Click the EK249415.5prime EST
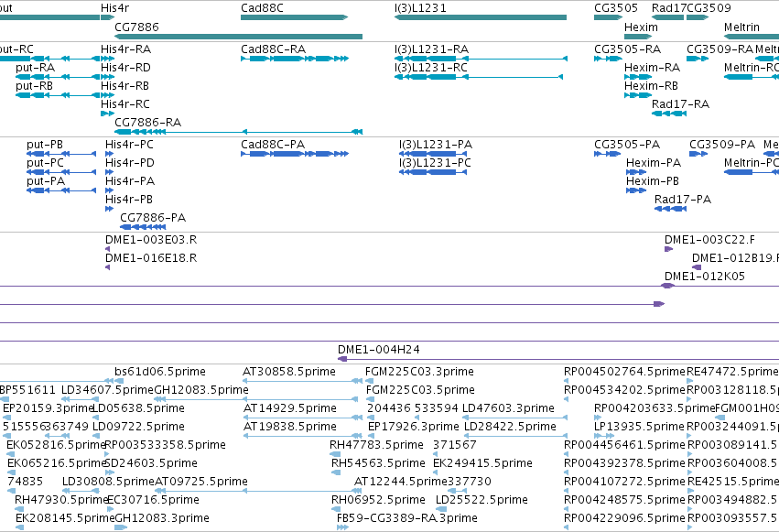This screenshot has height=532, width=779. (436, 472)
